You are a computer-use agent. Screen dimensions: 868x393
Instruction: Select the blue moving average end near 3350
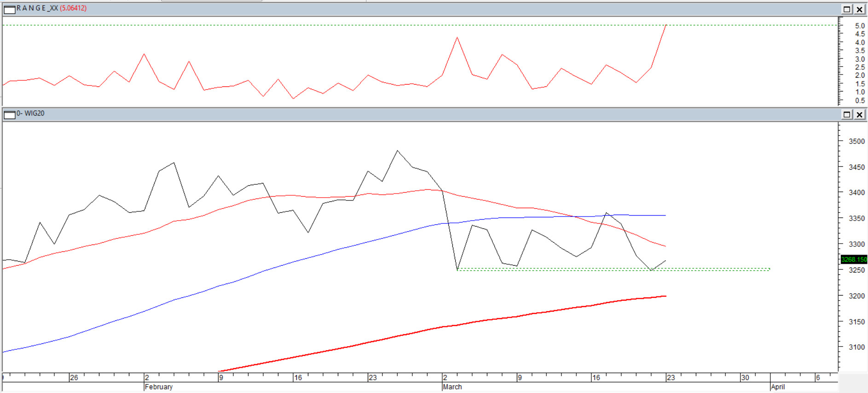point(664,215)
